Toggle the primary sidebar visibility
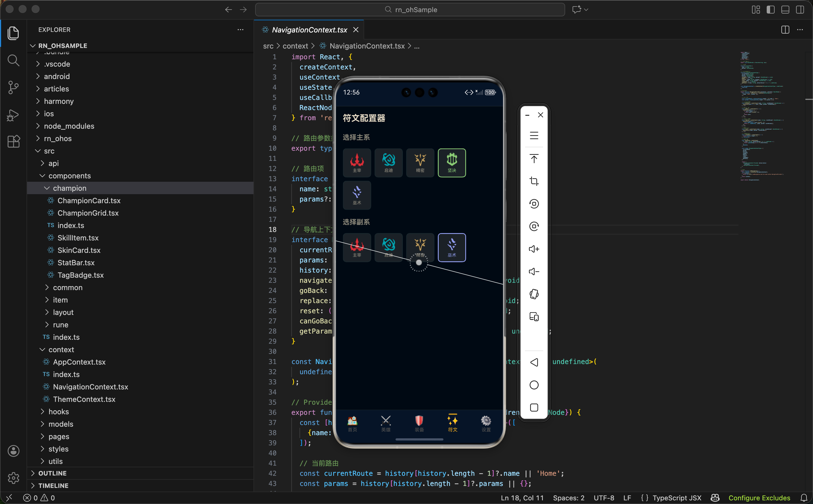 tap(770, 10)
